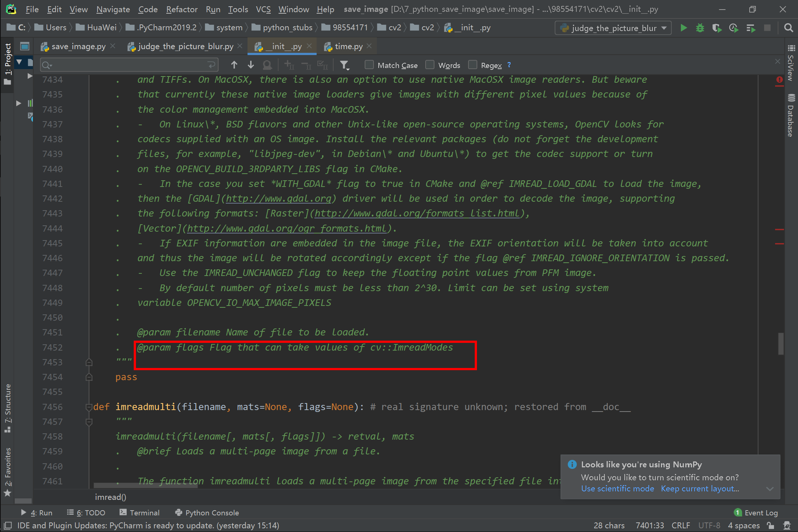The height and width of the screenshot is (532, 798).
Task: Run with coverage shield icon
Action: (717, 28)
